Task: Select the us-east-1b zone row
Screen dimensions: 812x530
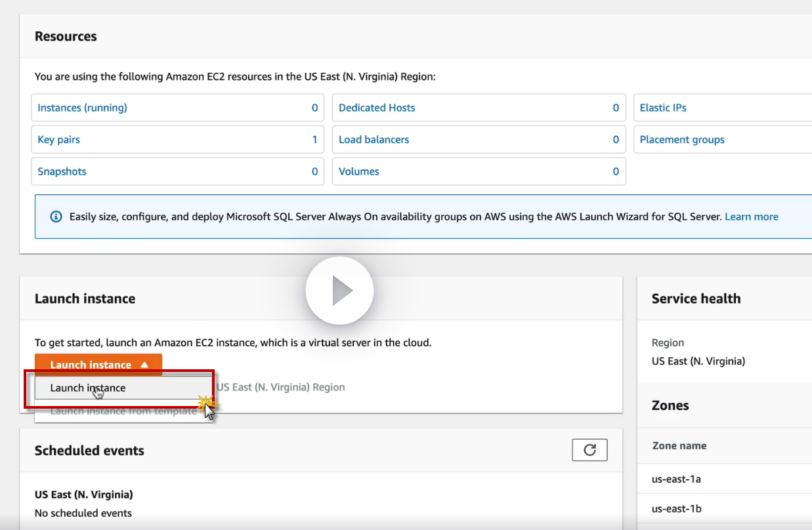Action: (676, 508)
